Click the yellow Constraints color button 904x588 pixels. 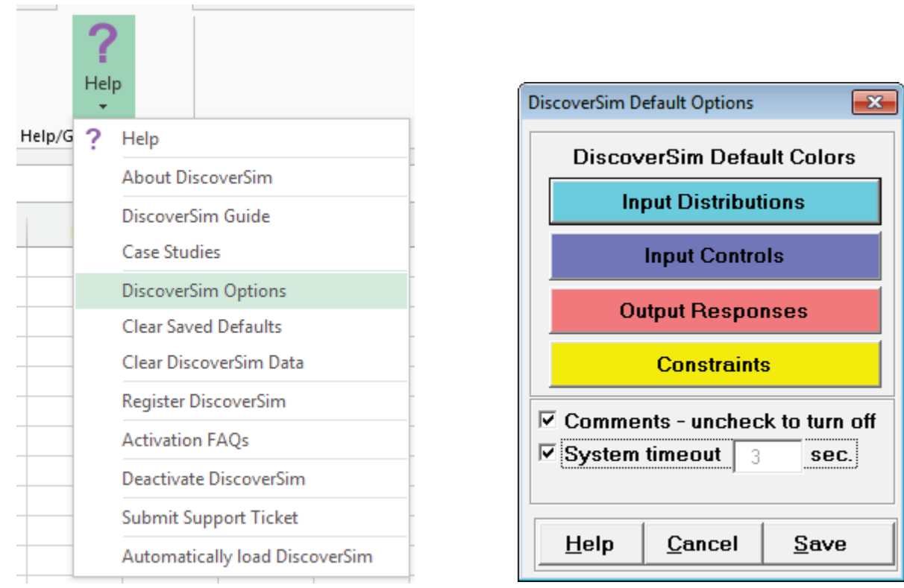pos(715,364)
